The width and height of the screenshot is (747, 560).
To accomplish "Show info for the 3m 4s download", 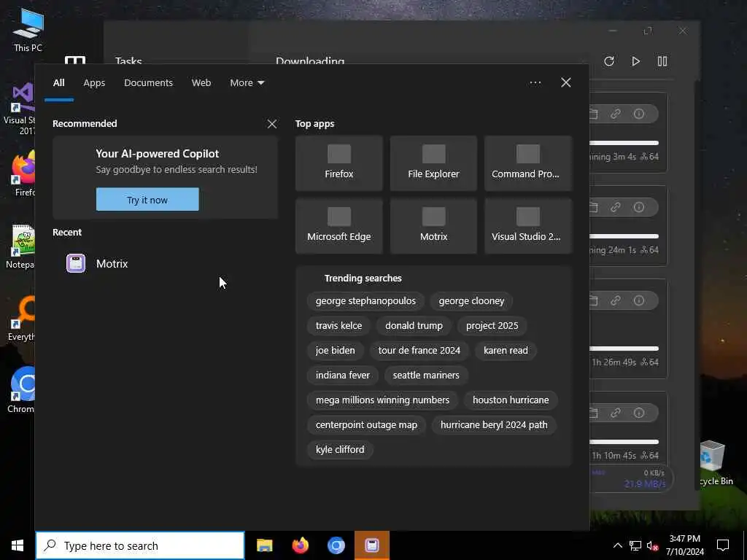I will pyautogui.click(x=639, y=114).
